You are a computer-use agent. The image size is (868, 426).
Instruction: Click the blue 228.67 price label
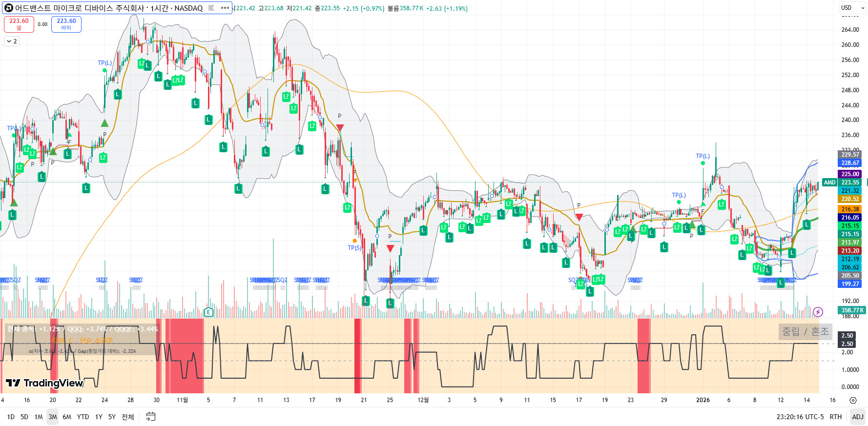pyautogui.click(x=850, y=163)
